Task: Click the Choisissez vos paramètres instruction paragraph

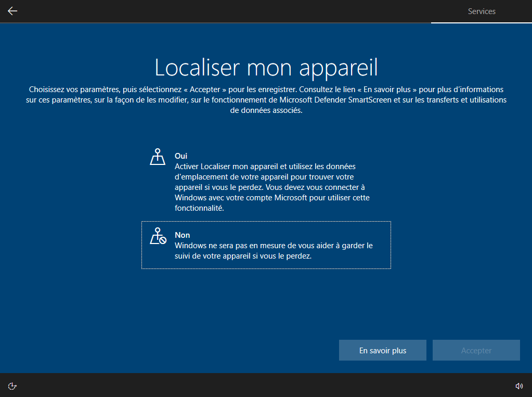Action: click(266, 100)
